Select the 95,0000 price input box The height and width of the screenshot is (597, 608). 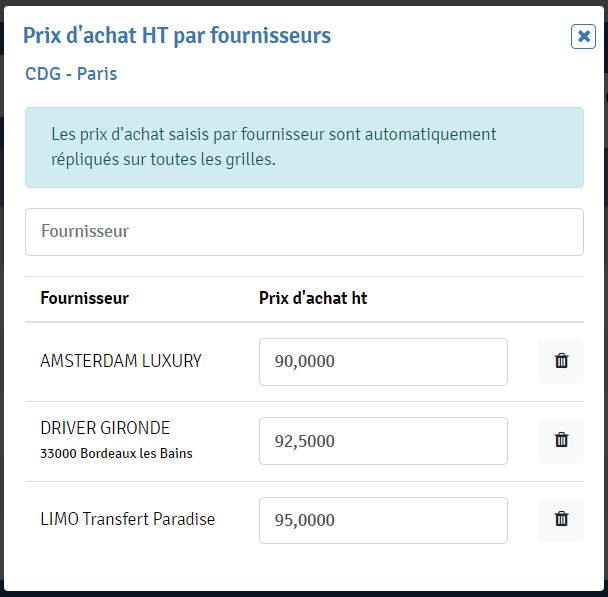383,520
